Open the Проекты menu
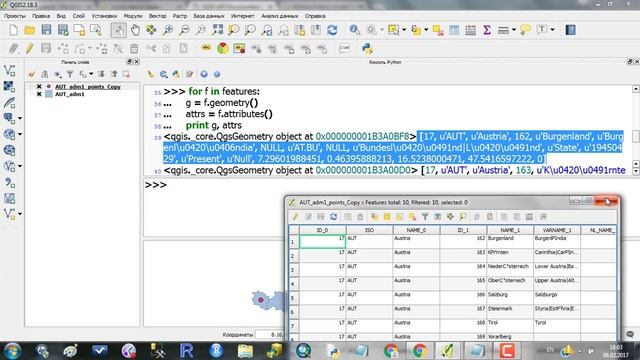The width and height of the screenshot is (640, 360). click(x=15, y=16)
